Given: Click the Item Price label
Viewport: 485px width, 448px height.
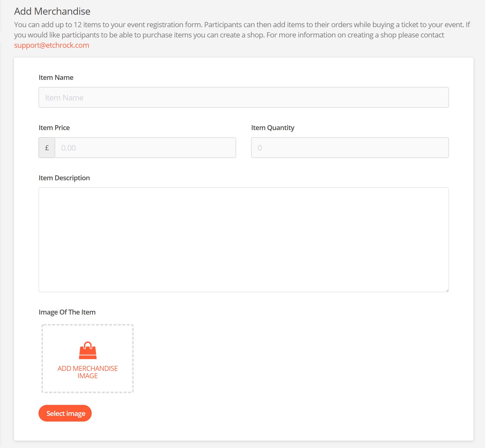Looking at the screenshot, I should [54, 128].
